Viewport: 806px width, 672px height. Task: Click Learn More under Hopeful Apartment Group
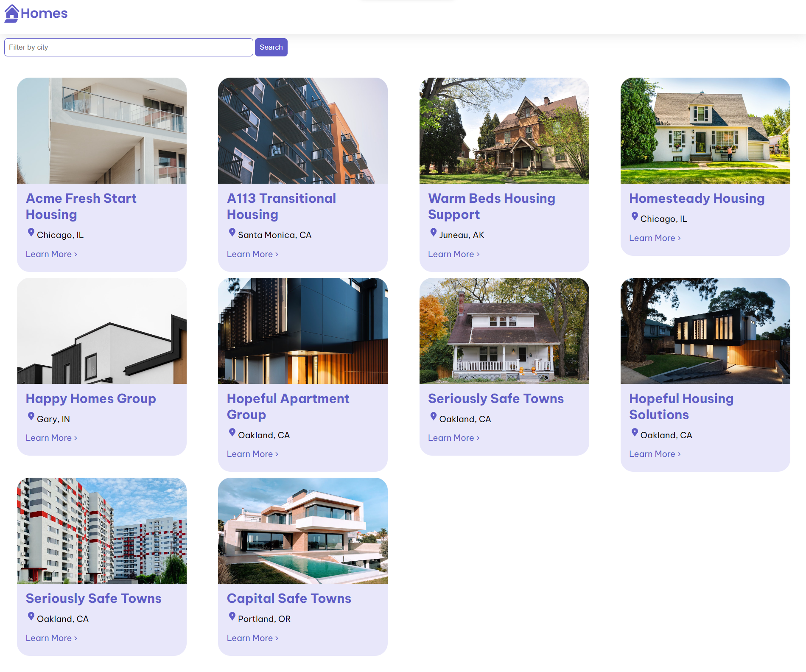point(252,454)
